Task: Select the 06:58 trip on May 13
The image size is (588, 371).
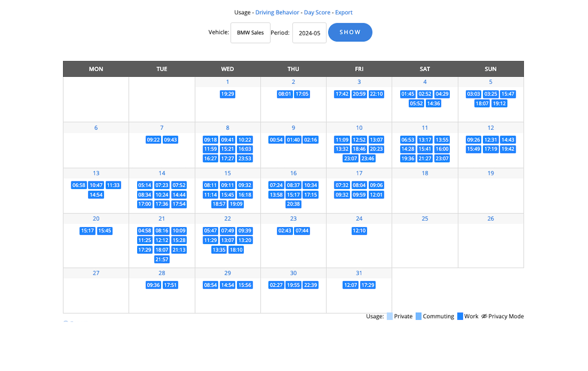Action: pyautogui.click(x=79, y=185)
